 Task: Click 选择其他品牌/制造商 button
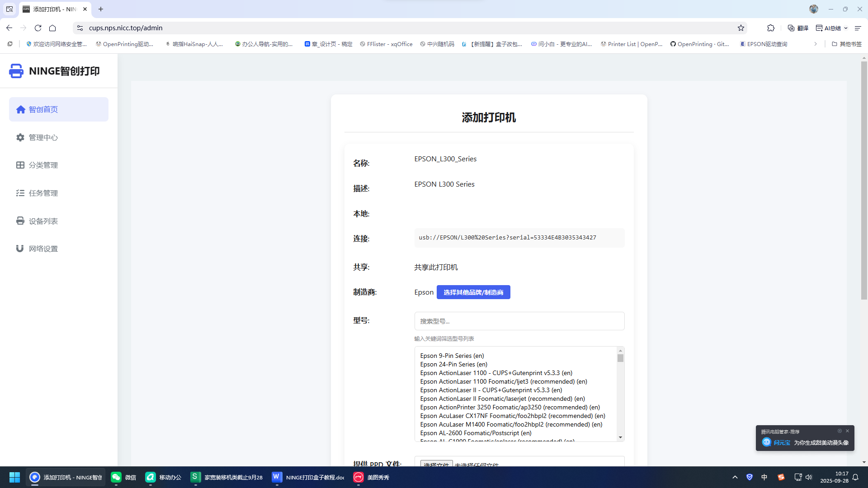[x=473, y=292]
